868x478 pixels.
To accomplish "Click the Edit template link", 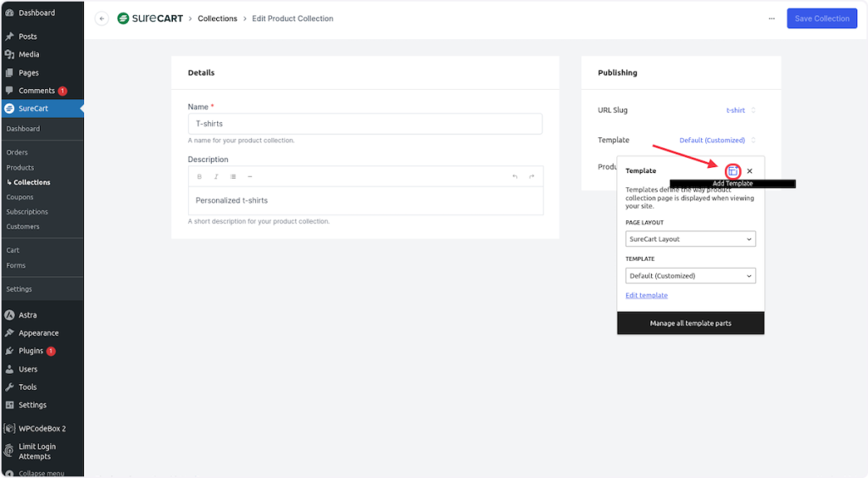I will (646, 295).
